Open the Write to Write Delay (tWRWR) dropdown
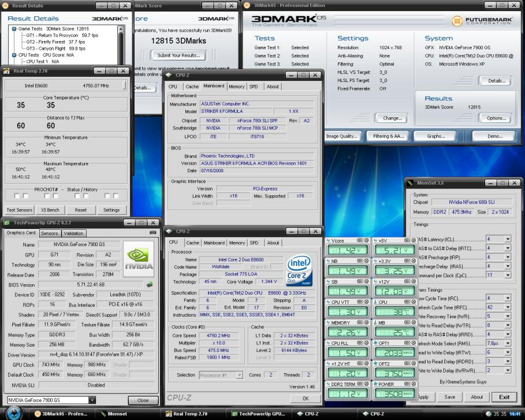 tap(508, 370)
